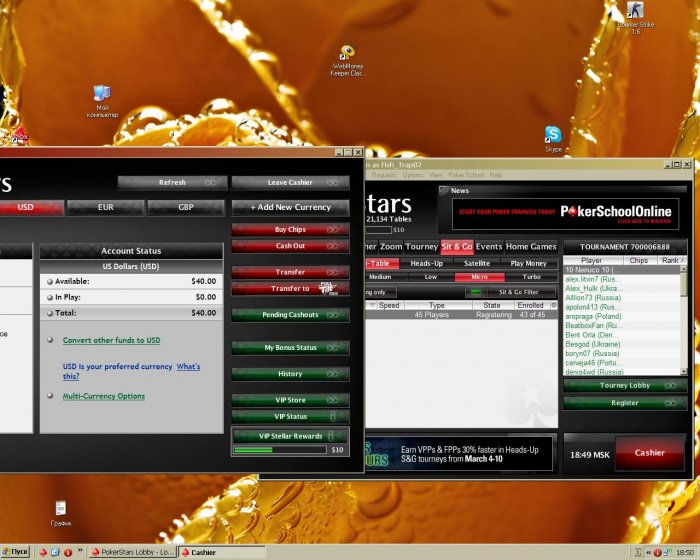Open My Computer desktop icon
Screen dimensions: 700x560
[x=102, y=101]
